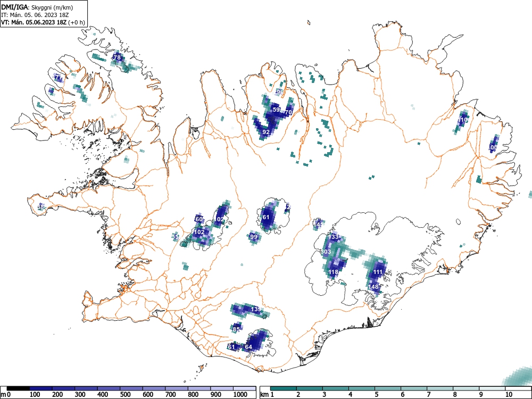Click the 100–200 m dark blue legend swatch
532x399 pixels.
(41, 388)
